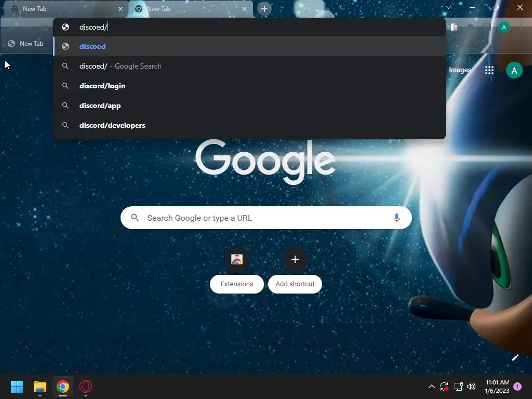Click the sync tray icon with red dot

[444, 387]
